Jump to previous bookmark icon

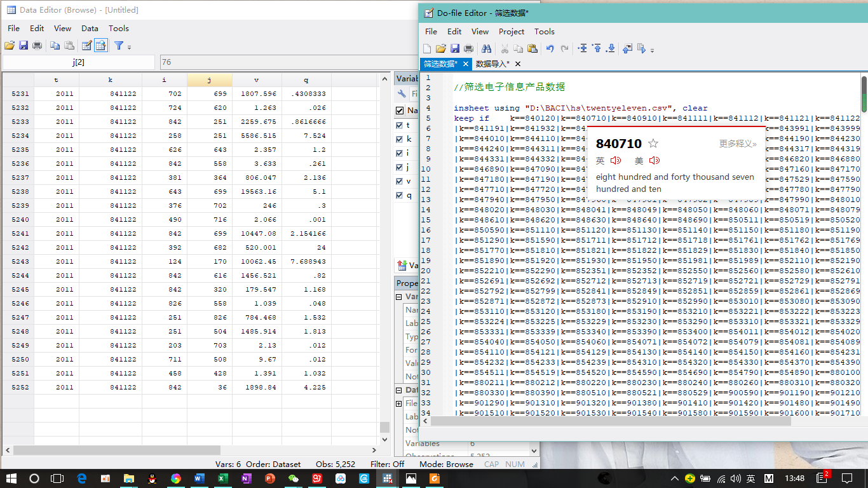tap(597, 49)
